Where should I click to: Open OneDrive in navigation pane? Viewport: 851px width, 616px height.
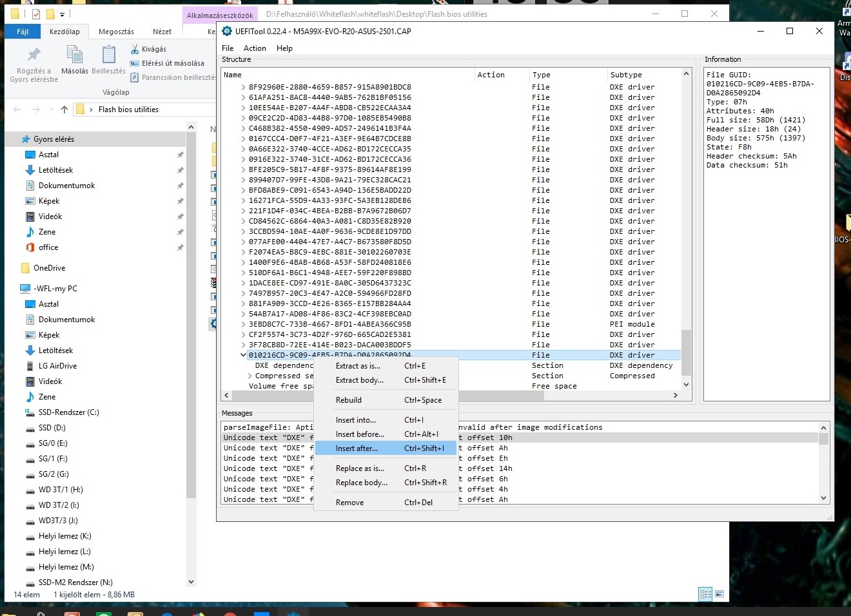tap(49, 268)
